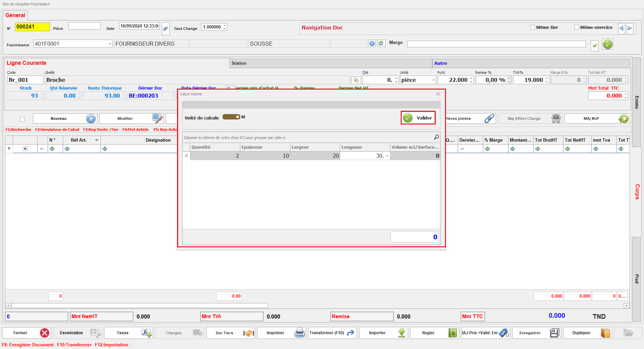
Task: Click the document number field 000241
Action: click(x=32, y=27)
